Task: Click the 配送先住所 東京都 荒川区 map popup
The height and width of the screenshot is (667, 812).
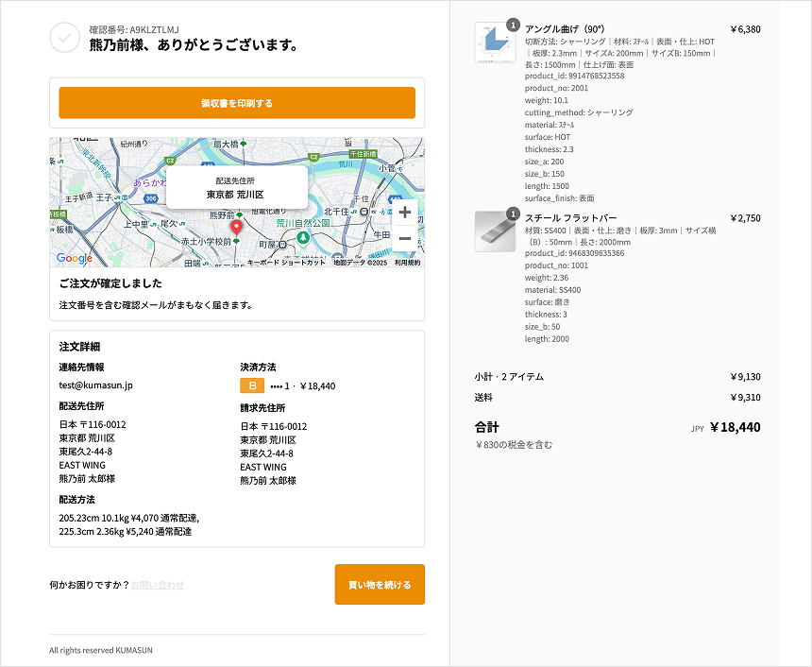Action: point(237,187)
